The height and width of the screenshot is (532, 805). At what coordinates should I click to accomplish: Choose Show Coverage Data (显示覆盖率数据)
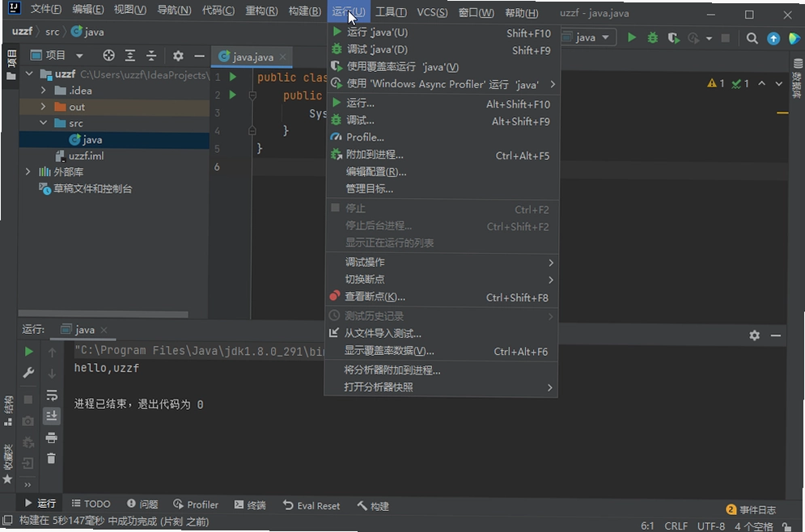pyautogui.click(x=442, y=351)
